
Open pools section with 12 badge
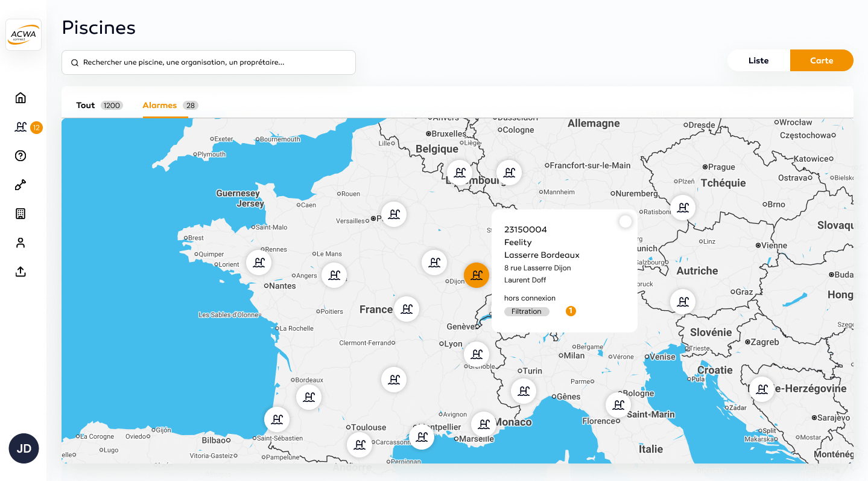[x=21, y=127]
